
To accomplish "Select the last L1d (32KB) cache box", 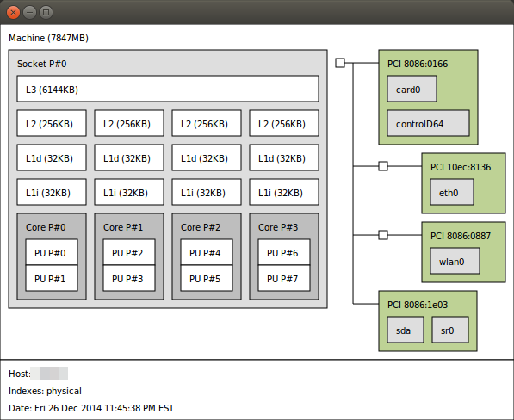I will coord(284,157).
